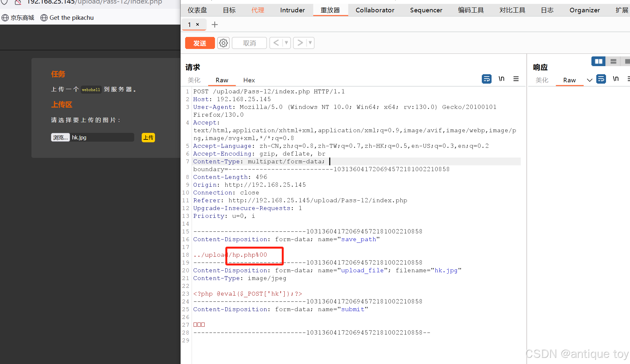Open the Repeater settings gear icon
Screen dimensions: 630x364
[x=223, y=43]
